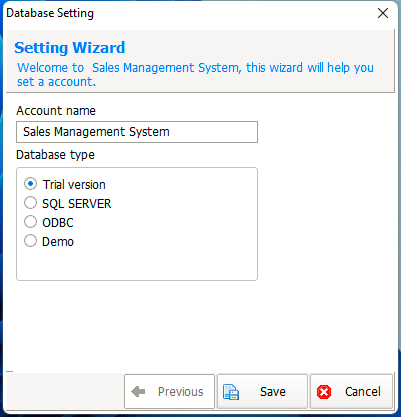Screen dimensions: 401x417
Task: Focus the Account name text field
Action: coord(137,132)
